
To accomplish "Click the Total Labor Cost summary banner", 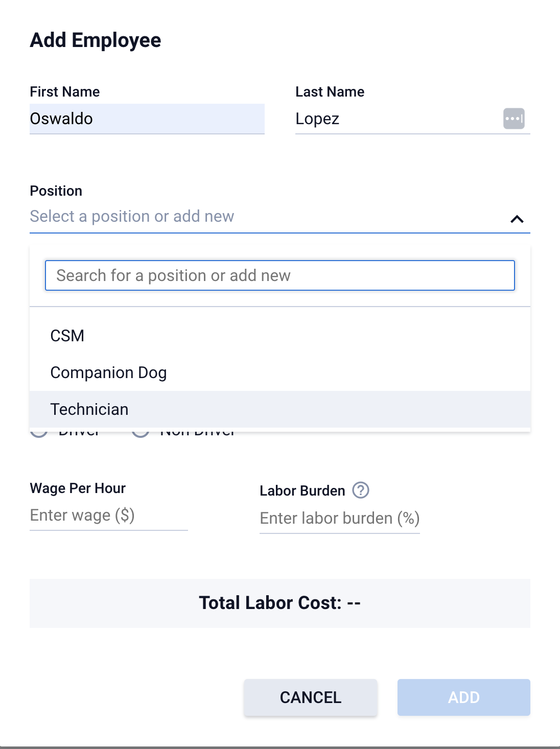I will [279, 603].
